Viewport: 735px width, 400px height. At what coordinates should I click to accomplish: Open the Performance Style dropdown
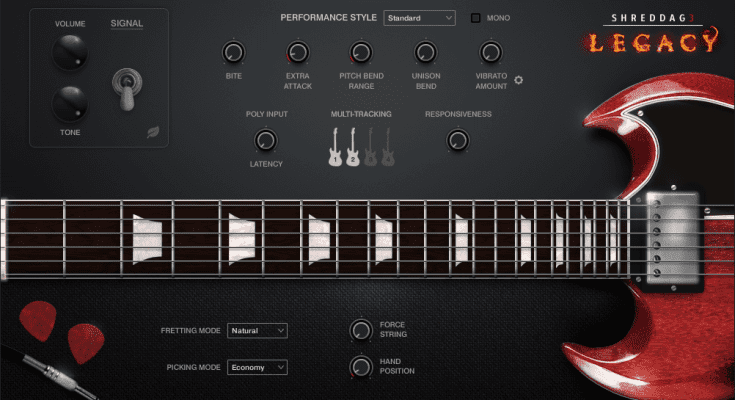click(418, 18)
